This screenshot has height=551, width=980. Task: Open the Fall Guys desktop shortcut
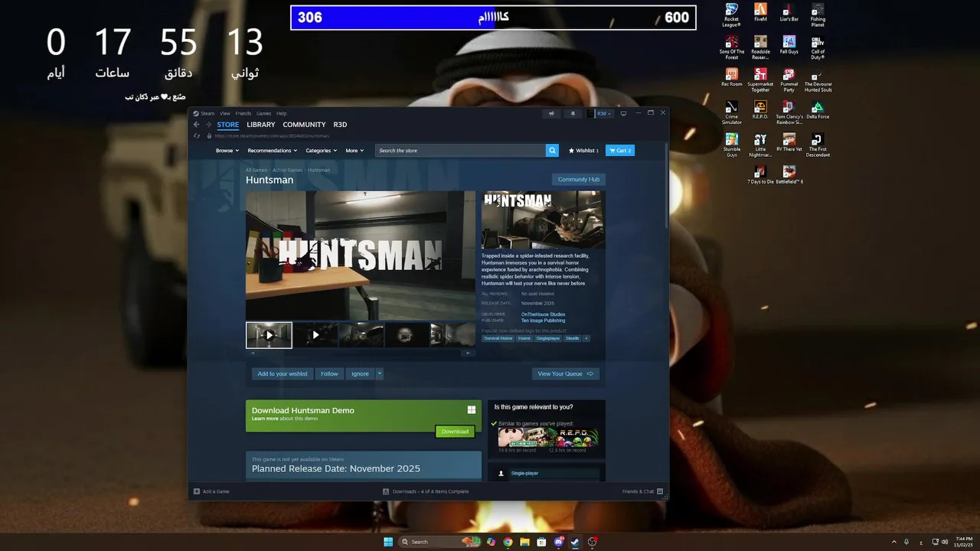[789, 45]
